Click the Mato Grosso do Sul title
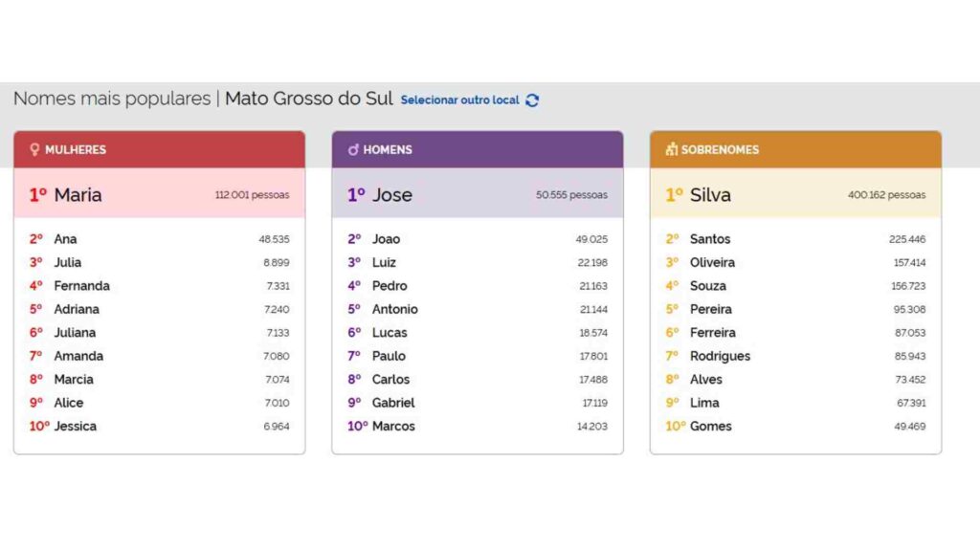 tap(308, 98)
